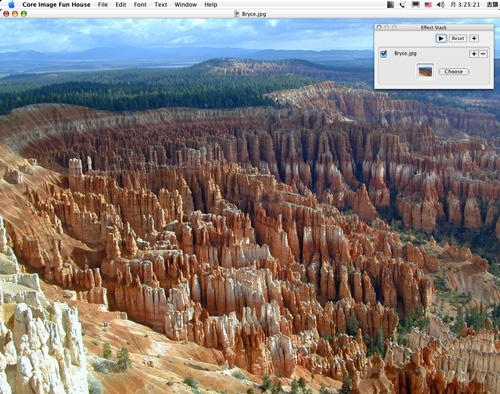Viewport: 500px width, 394px height.
Task: Uncheck the Bryce.jpg layer checkbox
Action: pos(384,54)
